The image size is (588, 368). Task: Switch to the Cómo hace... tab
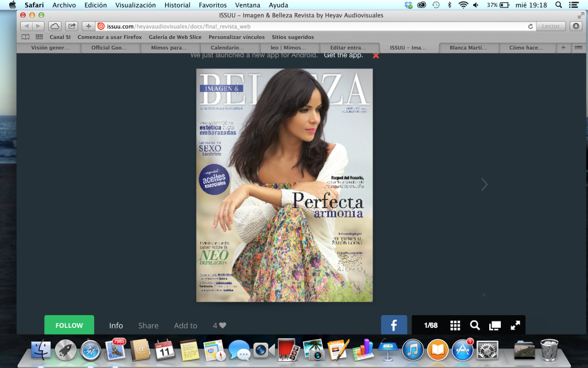pos(526,48)
